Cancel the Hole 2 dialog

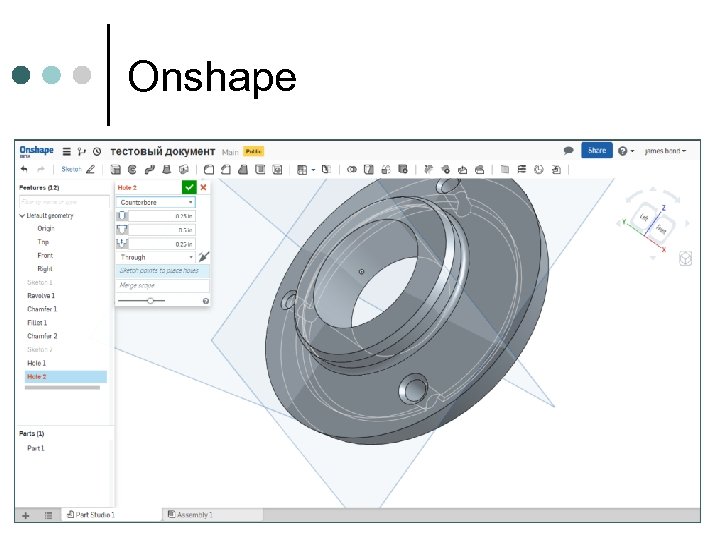point(203,187)
